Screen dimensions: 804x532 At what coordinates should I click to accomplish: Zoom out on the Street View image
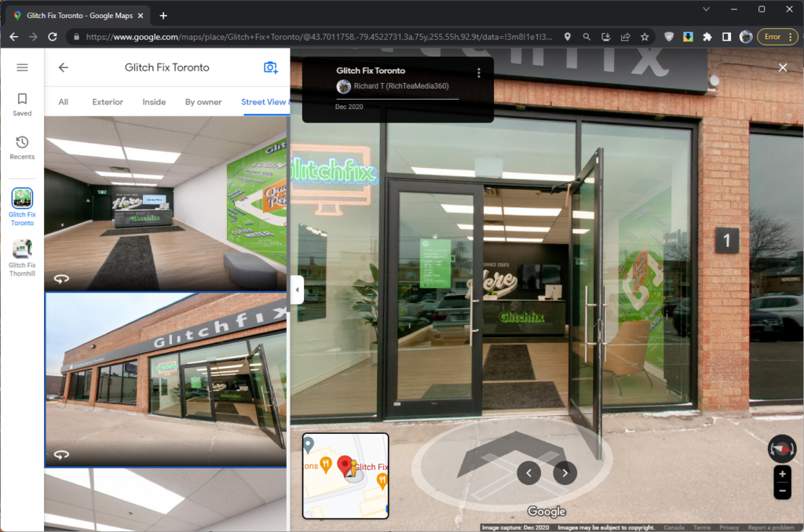pos(783,491)
